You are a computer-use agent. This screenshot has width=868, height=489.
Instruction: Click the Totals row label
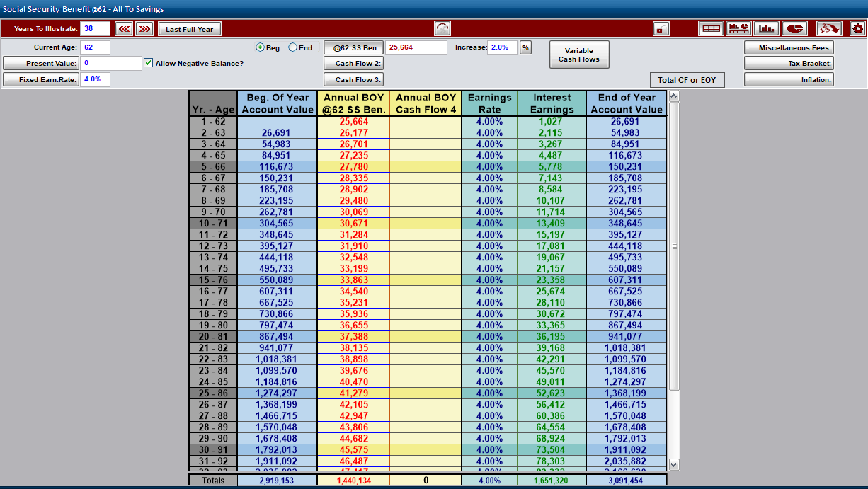tap(213, 481)
